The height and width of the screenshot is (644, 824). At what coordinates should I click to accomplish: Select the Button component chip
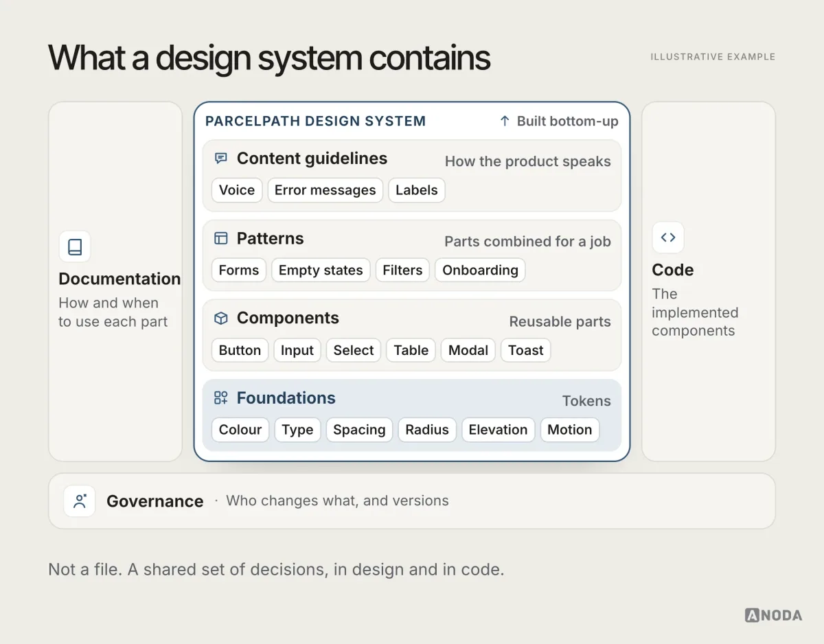pyautogui.click(x=240, y=350)
